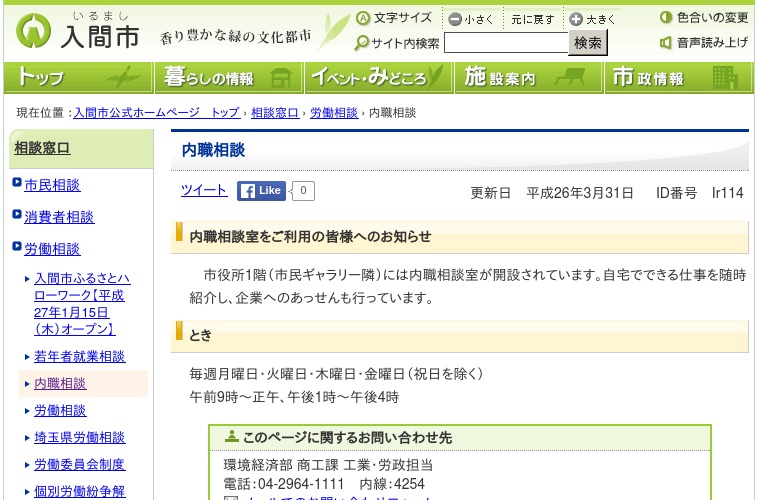
Task: Open 色合いの変更 color scheme setting
Action: click(x=703, y=18)
